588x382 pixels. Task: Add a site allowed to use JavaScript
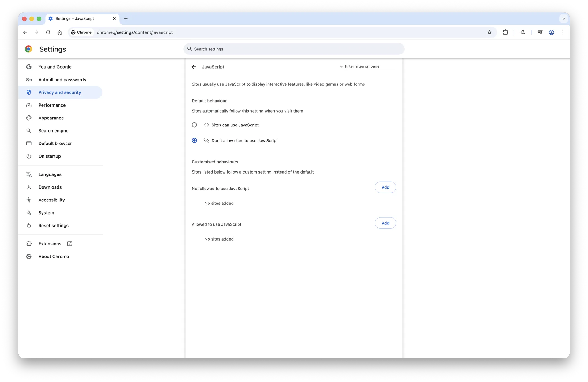pyautogui.click(x=385, y=223)
